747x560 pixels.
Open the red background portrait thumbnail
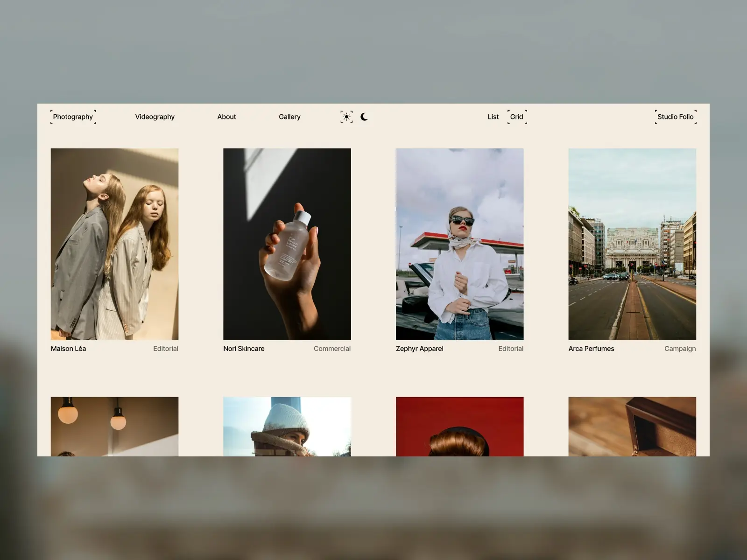[460, 427]
